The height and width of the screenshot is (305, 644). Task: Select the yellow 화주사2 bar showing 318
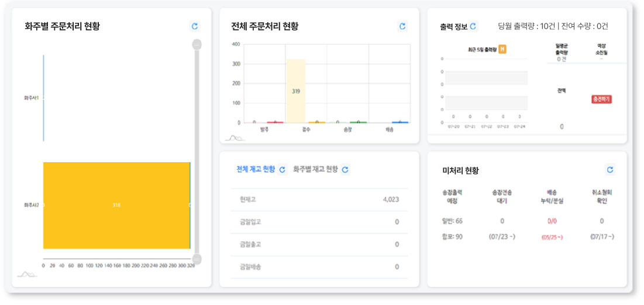pos(116,205)
